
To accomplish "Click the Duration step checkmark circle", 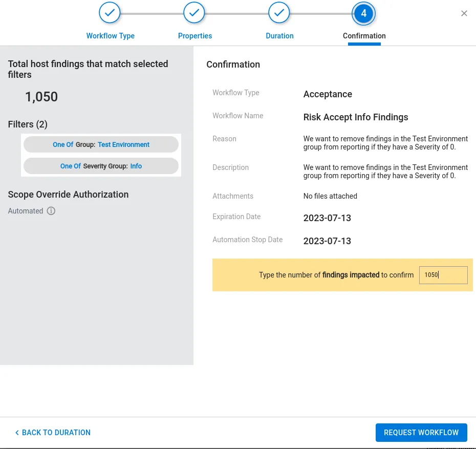I will [279, 13].
